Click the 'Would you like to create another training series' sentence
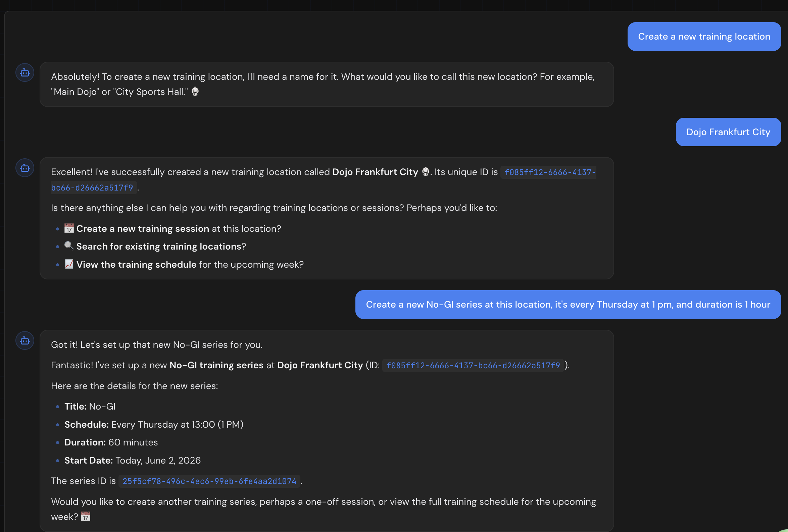The width and height of the screenshot is (788, 532). click(323, 509)
